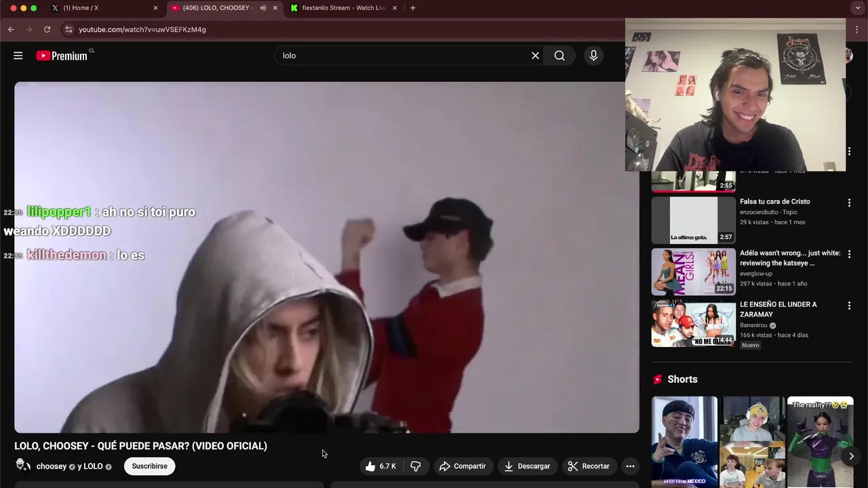Open 'LE ENSEÑO EL UNDER A ZARAMAY' title
The image size is (868, 488).
click(778, 309)
